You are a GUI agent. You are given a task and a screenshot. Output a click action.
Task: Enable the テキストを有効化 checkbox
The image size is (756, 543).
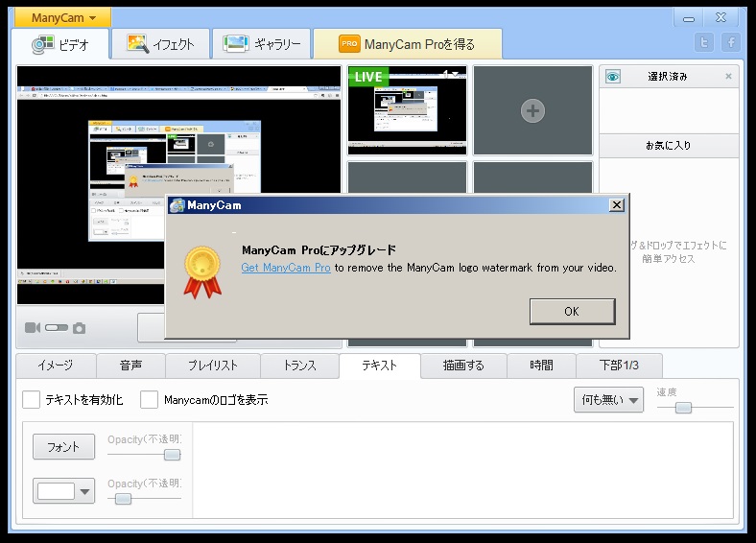click(x=31, y=400)
